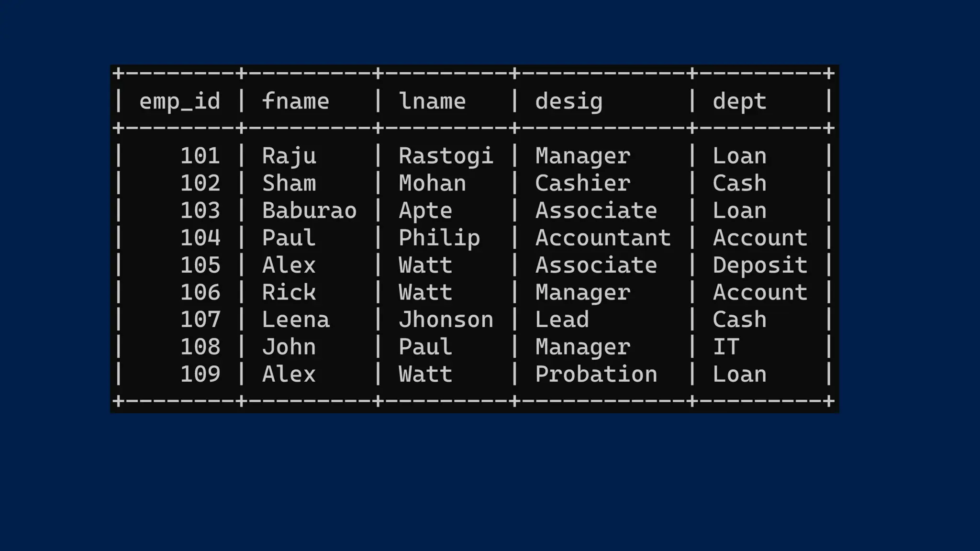
Task: Click the dept column header
Action: click(739, 101)
